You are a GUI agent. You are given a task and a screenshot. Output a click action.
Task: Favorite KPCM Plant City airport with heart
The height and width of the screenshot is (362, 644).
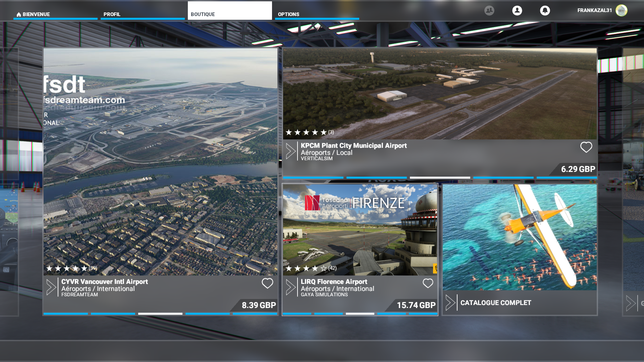click(x=586, y=147)
